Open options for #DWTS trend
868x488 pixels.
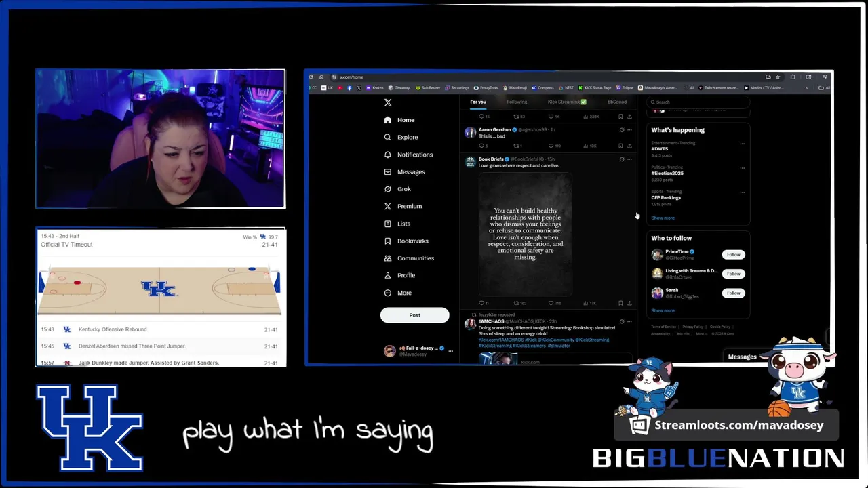pos(742,144)
